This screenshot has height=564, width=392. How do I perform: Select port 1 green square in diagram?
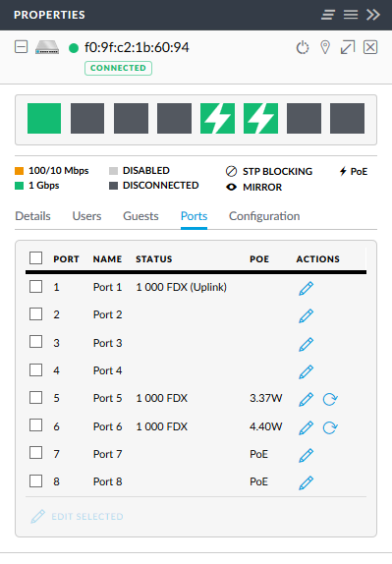click(x=44, y=118)
